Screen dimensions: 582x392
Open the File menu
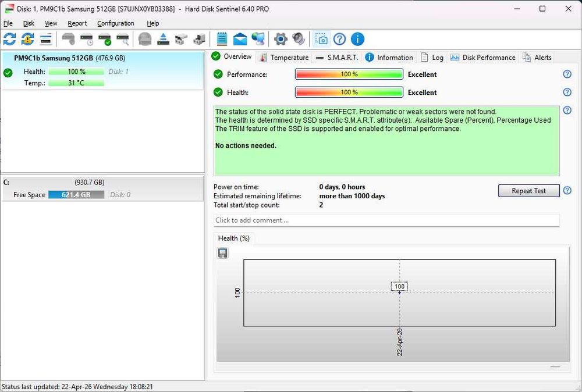(8, 23)
